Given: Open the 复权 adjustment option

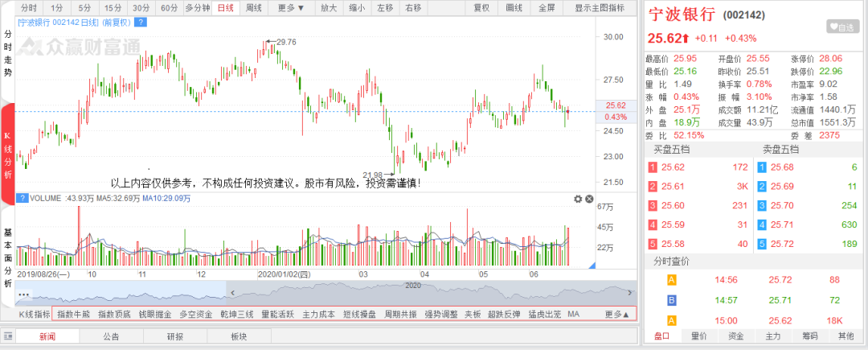Looking at the screenshot, I should tap(481, 8).
